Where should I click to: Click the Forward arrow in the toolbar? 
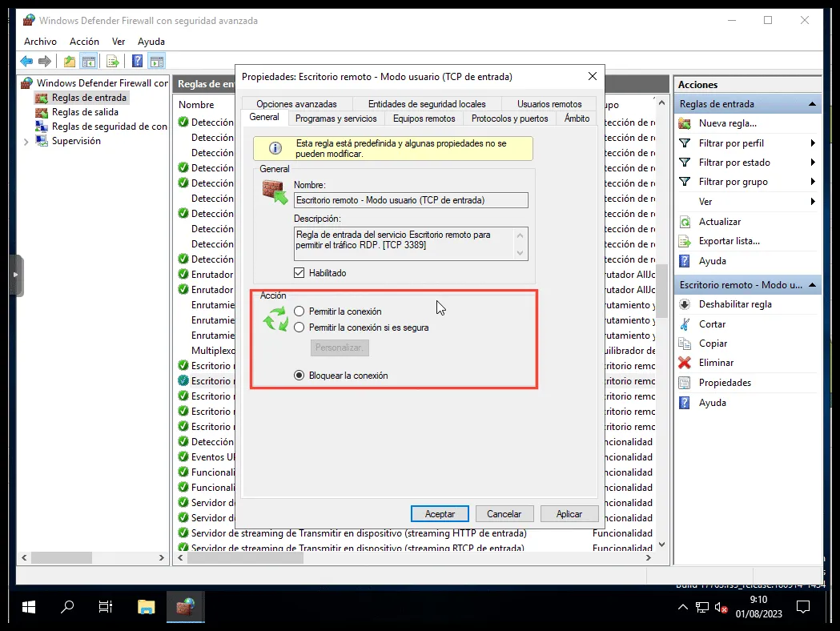[x=45, y=62]
